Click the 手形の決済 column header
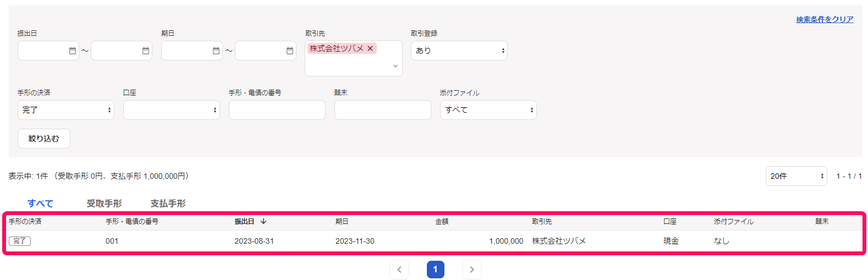The height and width of the screenshot is (280, 868). click(25, 222)
